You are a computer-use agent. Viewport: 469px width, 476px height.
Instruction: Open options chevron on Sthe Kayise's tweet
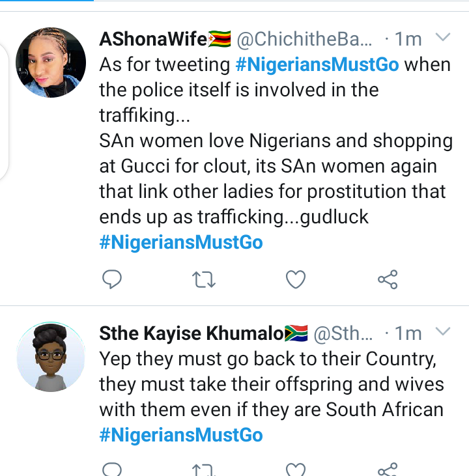tap(442, 332)
